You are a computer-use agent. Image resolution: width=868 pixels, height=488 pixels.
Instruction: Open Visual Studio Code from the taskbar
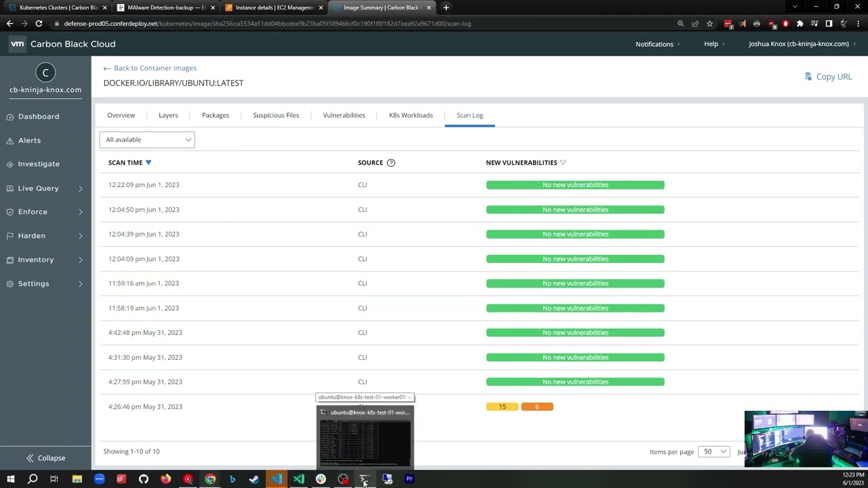[x=277, y=479]
